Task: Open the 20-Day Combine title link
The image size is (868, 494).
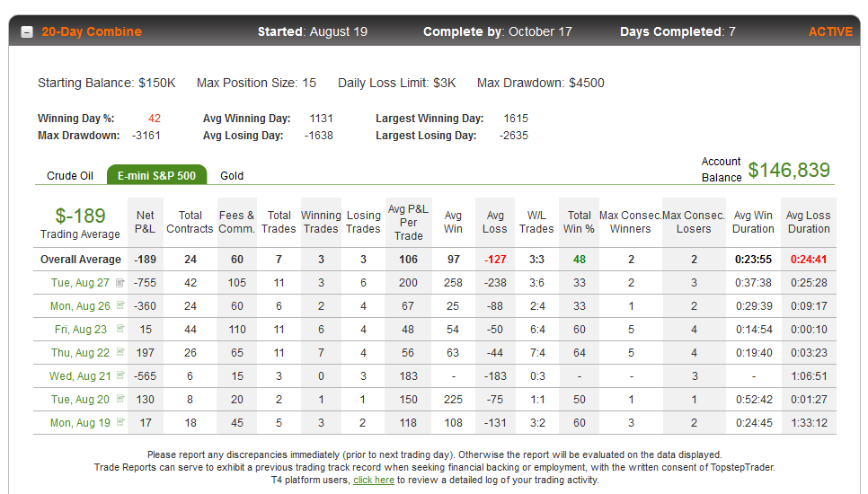Action: (x=92, y=31)
